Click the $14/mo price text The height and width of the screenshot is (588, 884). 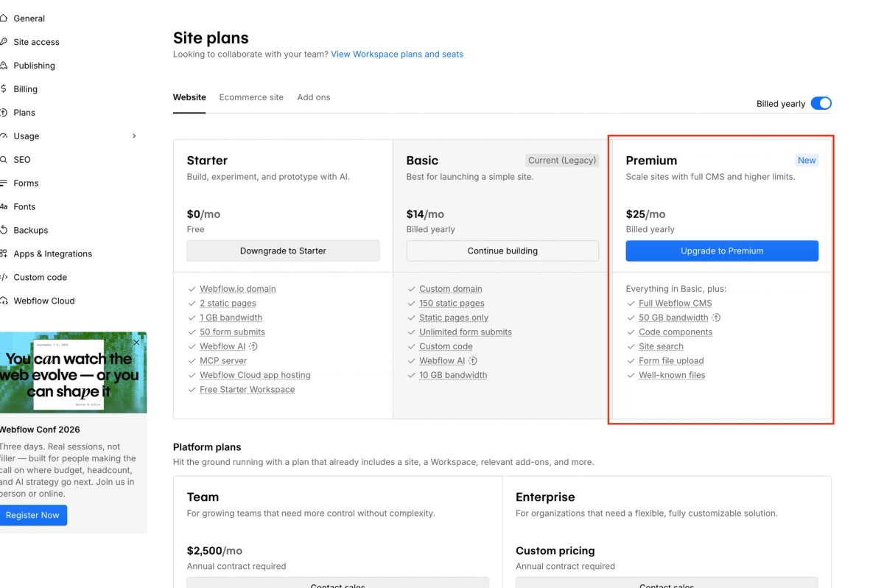tap(425, 214)
